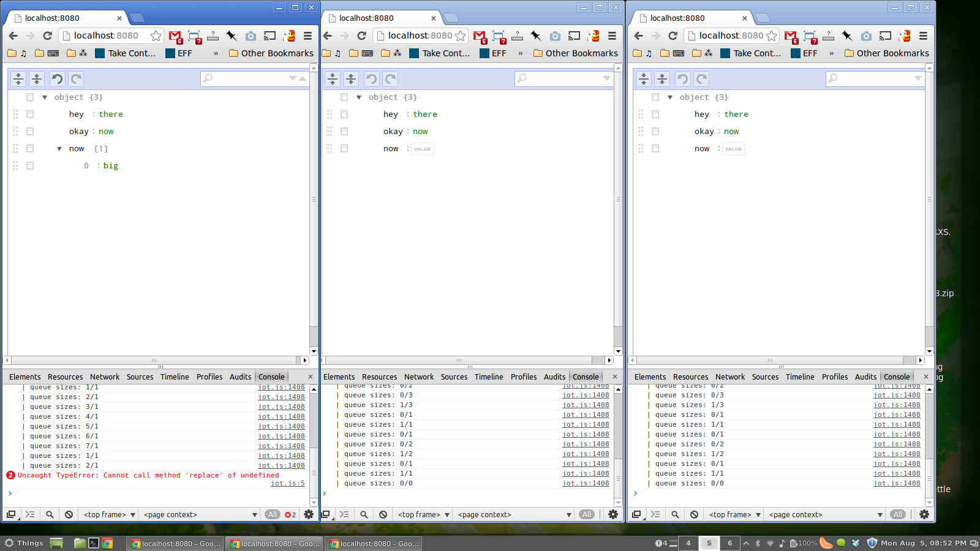Collapse object root node in right window
Image resolution: width=980 pixels, height=551 pixels.
point(670,97)
